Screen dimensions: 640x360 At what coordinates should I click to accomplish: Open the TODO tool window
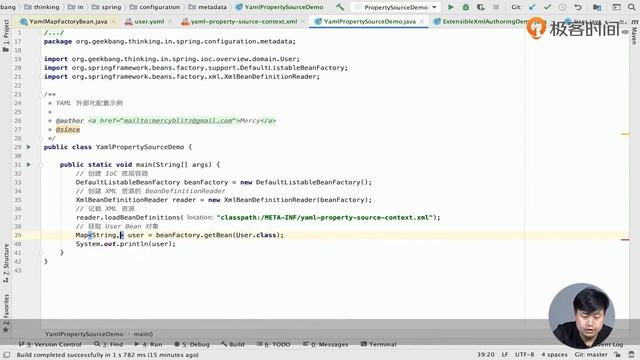pos(273,344)
